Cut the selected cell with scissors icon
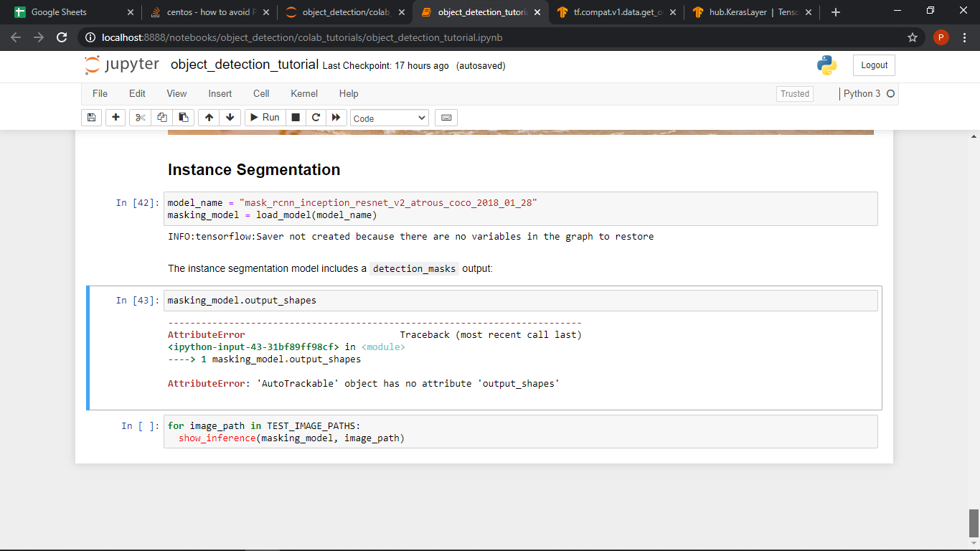The width and height of the screenshot is (980, 551). 140,117
